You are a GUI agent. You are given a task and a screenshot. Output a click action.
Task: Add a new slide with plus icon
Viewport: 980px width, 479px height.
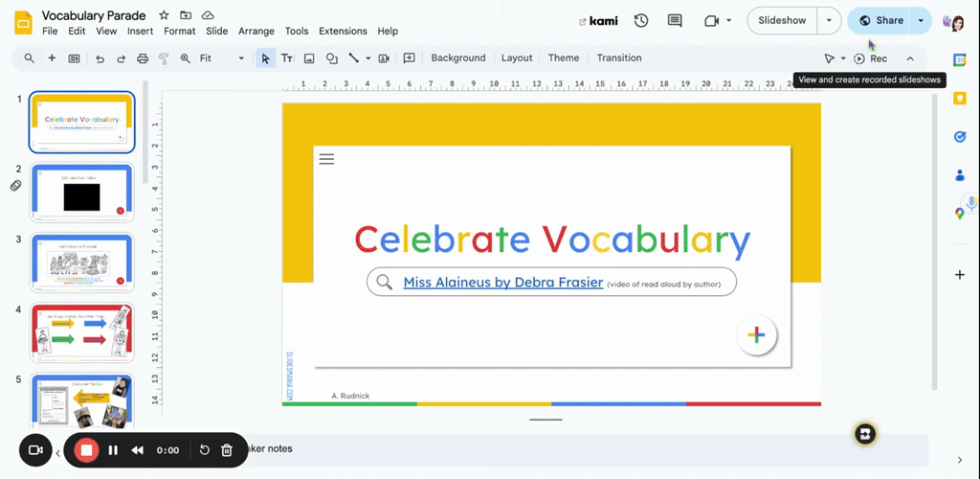(52, 58)
